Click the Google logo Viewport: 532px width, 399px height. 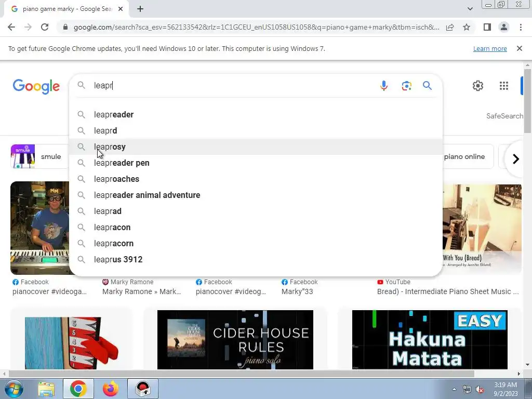point(36,86)
